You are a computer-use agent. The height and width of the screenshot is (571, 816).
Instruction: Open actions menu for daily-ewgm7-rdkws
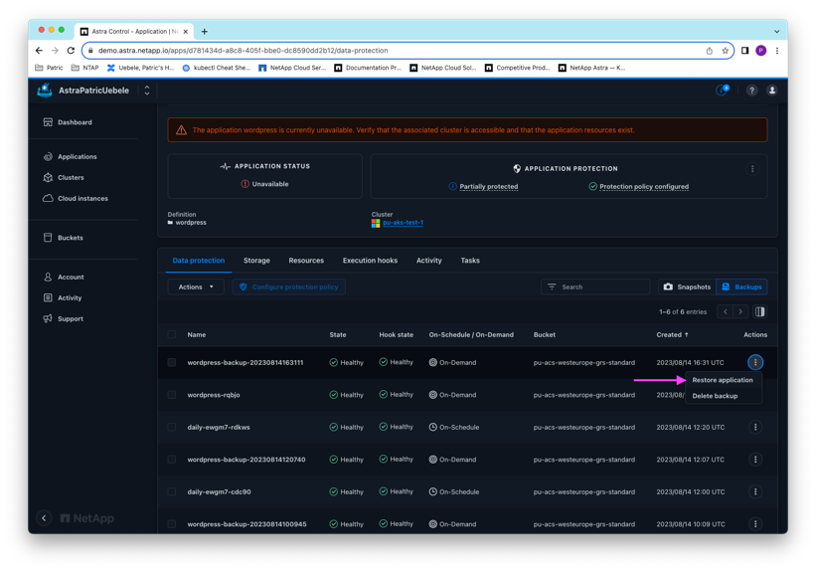coord(755,427)
